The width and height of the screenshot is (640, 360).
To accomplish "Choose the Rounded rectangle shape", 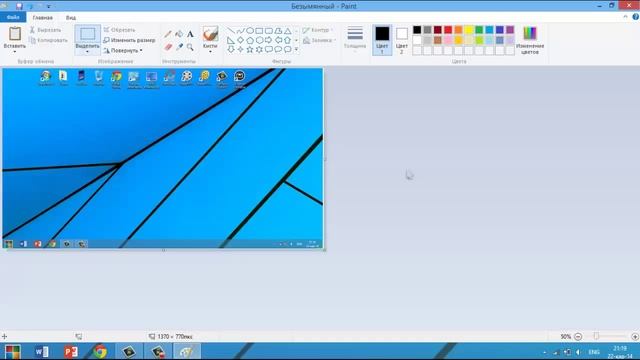I will click(x=269, y=31).
